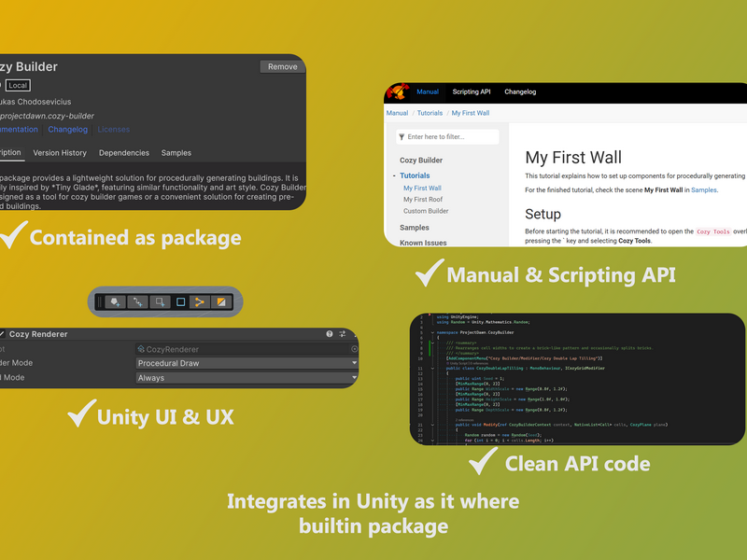747x560 pixels.
Task: Click My First Wall breadcrumb link
Action: (471, 113)
